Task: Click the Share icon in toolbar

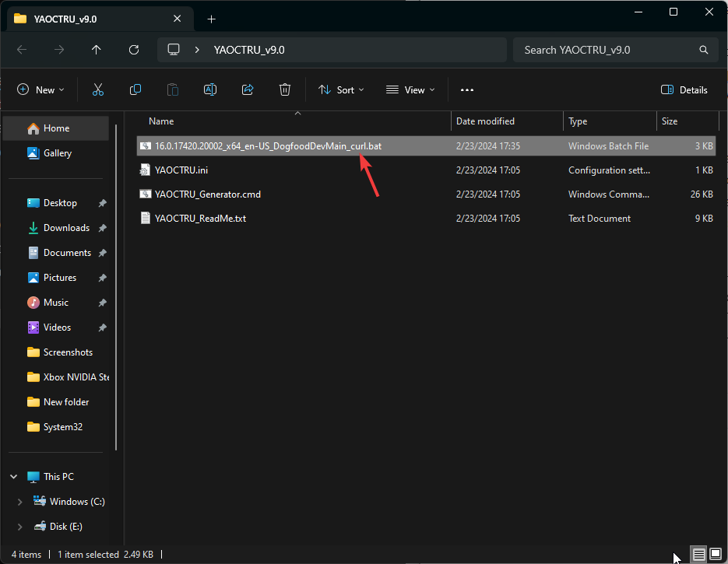Action: tap(248, 89)
